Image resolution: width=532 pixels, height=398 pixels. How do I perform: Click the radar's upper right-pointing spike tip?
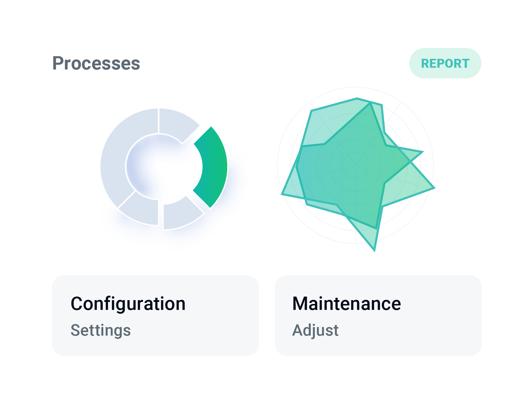pyautogui.click(x=423, y=152)
